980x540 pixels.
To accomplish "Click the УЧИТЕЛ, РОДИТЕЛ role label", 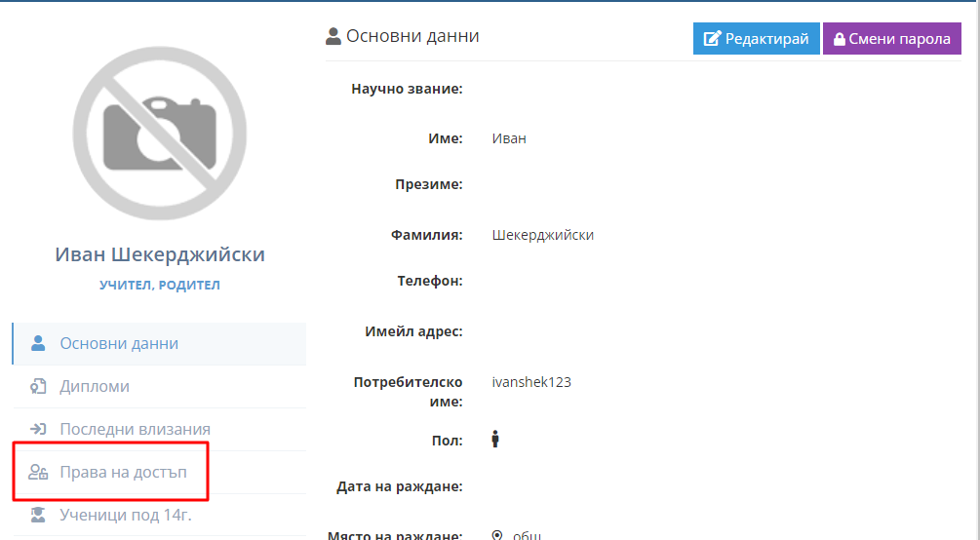I will (x=160, y=286).
